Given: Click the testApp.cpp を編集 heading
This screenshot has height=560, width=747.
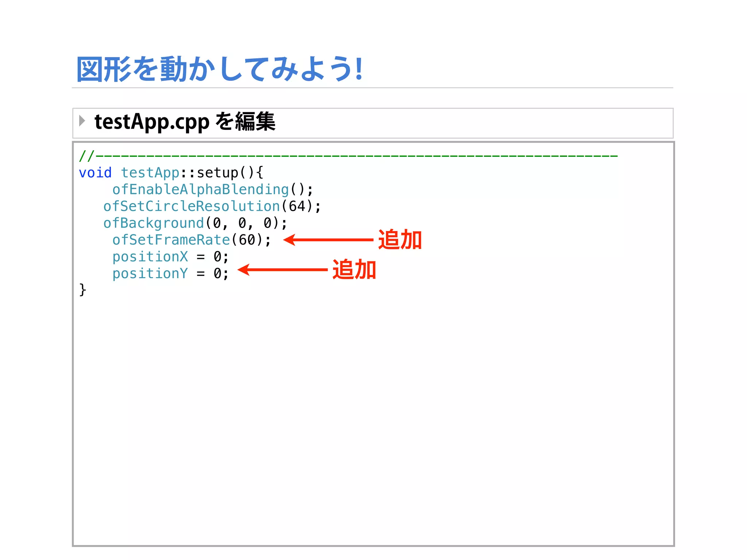Looking at the screenshot, I should point(185,122).
